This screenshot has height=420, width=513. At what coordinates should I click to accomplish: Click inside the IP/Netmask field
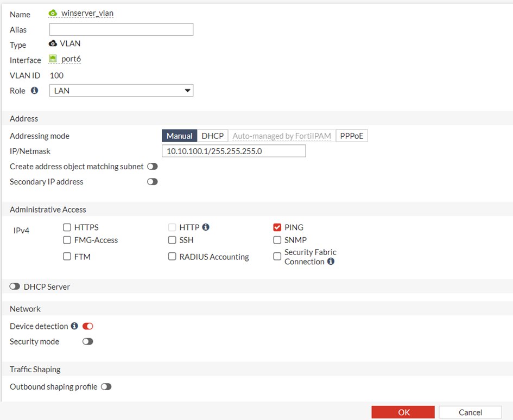click(x=233, y=151)
